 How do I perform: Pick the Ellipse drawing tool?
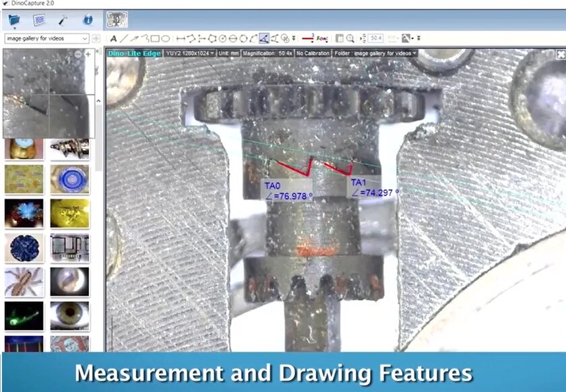click(x=165, y=38)
